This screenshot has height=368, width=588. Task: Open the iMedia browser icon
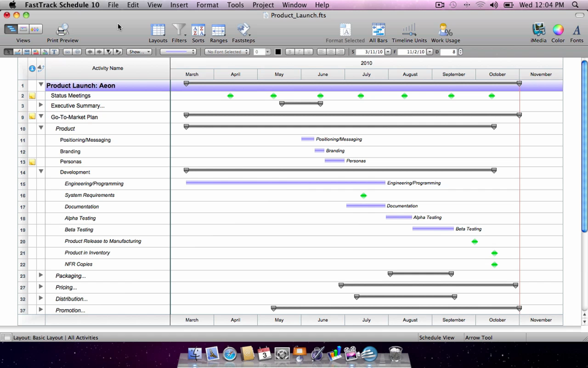538,30
